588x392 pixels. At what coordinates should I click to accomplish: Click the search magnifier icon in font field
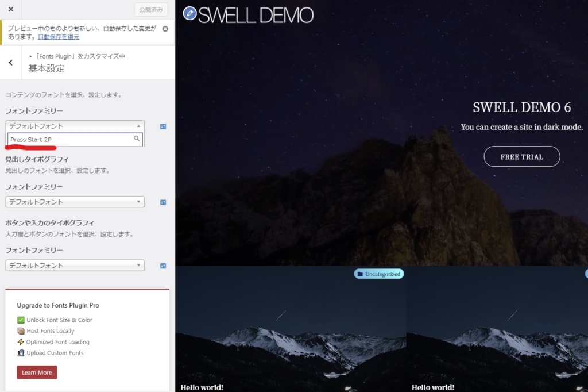tap(137, 139)
